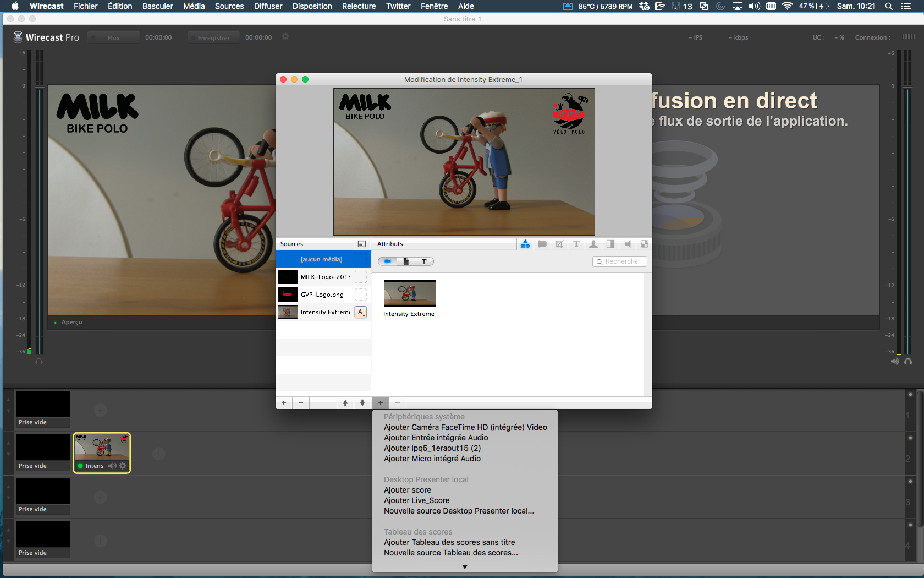This screenshot has width=924, height=578.
Task: Open the crop attributes icon
Action: pos(559,244)
